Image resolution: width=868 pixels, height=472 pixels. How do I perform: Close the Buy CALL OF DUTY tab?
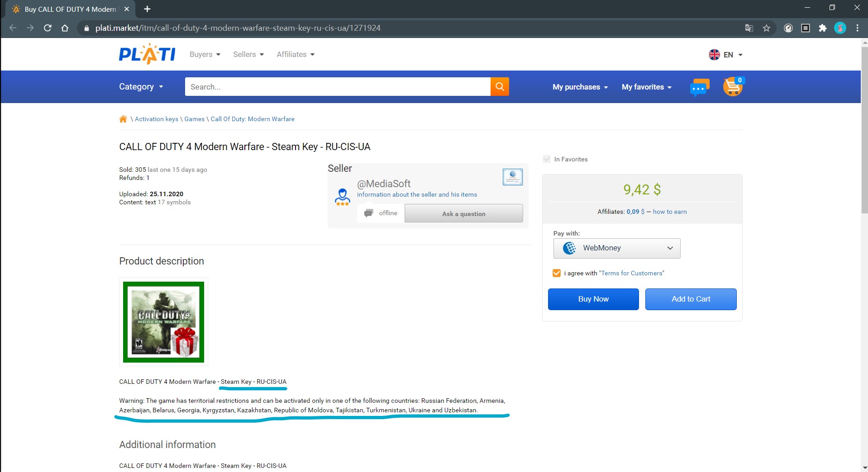click(x=127, y=9)
